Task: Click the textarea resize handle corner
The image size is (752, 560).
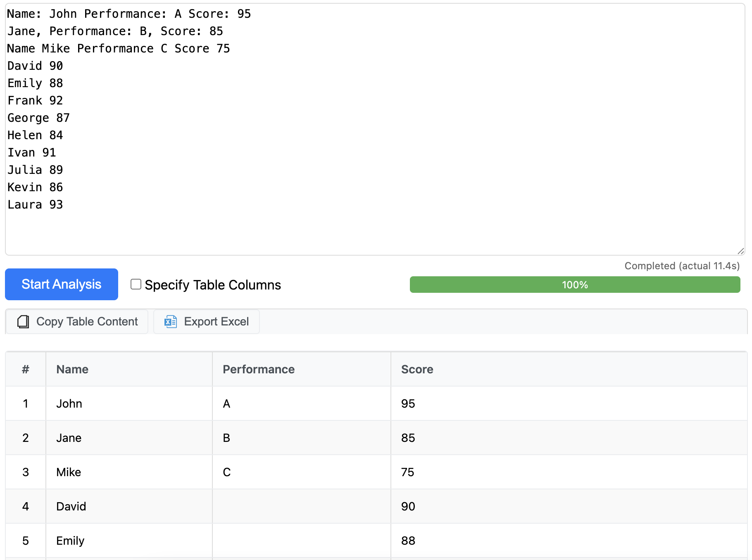Action: 740,251
